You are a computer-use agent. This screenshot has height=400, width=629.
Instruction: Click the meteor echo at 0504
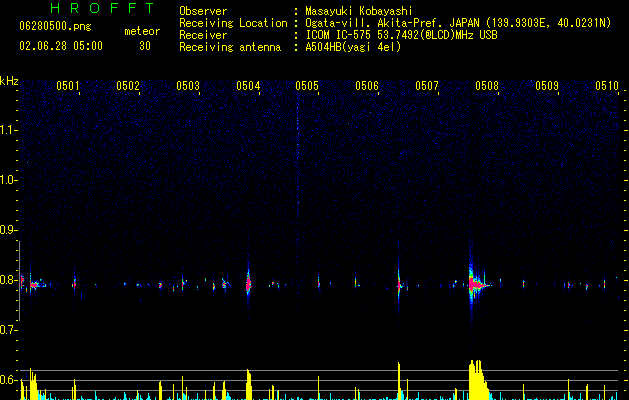pyautogui.click(x=248, y=283)
